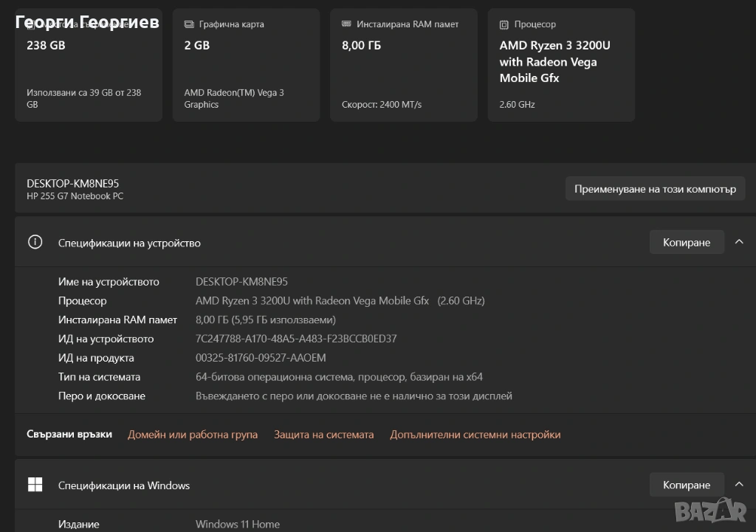Click the installed RAM memory icon
The width and height of the screenshot is (756, 532).
(347, 24)
